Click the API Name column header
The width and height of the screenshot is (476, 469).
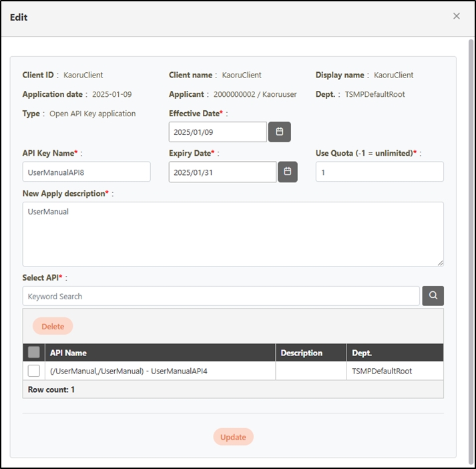click(68, 353)
